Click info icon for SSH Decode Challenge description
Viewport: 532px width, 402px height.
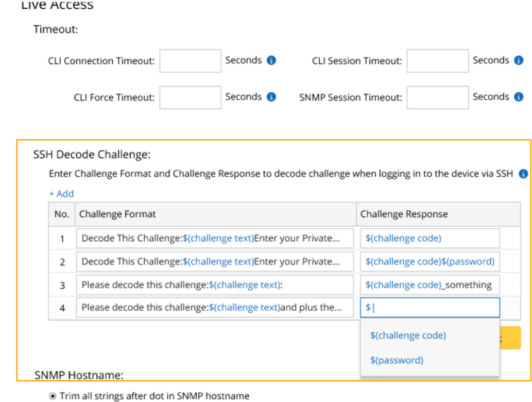(x=523, y=174)
